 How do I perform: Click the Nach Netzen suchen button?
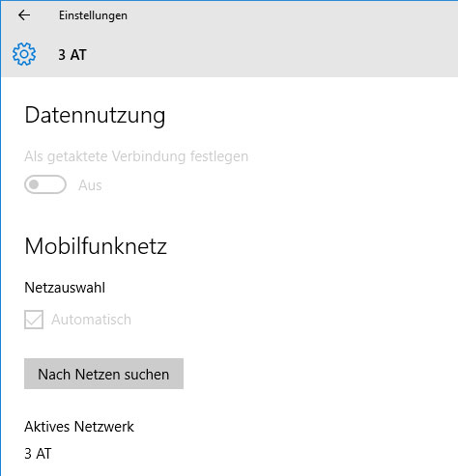pos(103,374)
